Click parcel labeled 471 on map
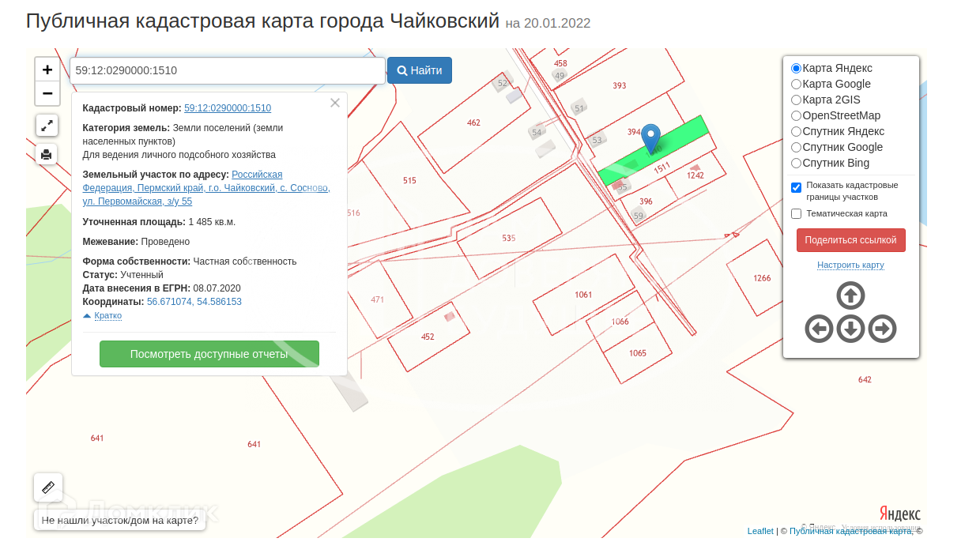 (x=377, y=299)
